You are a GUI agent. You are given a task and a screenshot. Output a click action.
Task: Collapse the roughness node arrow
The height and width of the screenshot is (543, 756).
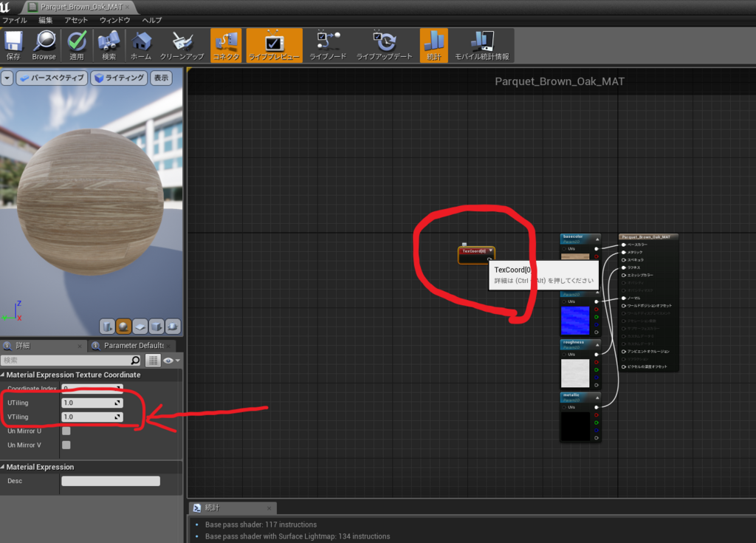pos(597,345)
